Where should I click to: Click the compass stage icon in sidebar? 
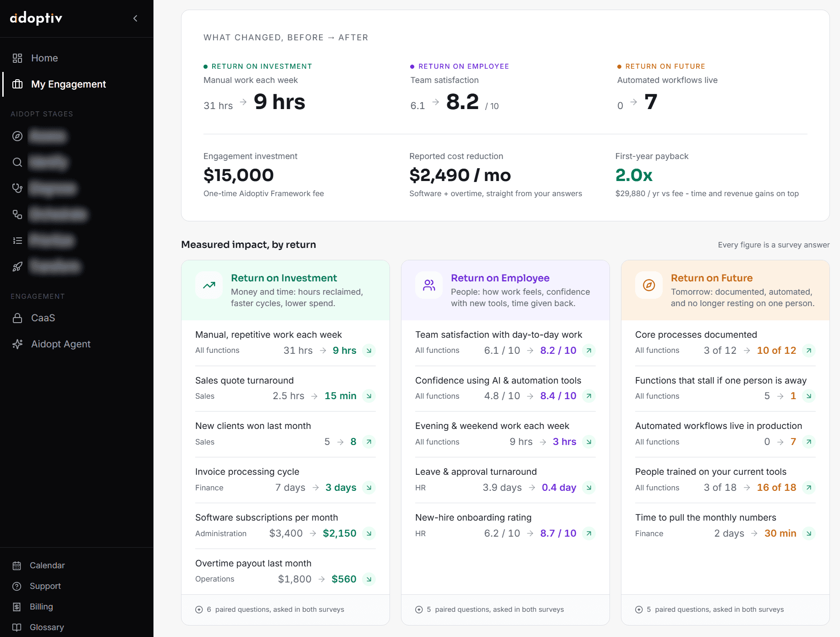pos(17,136)
